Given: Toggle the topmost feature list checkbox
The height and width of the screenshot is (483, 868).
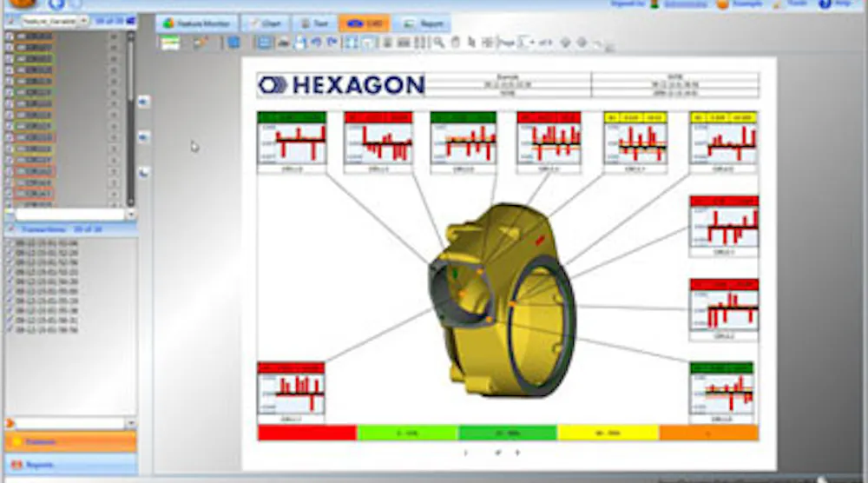Looking at the screenshot, I should (x=10, y=36).
